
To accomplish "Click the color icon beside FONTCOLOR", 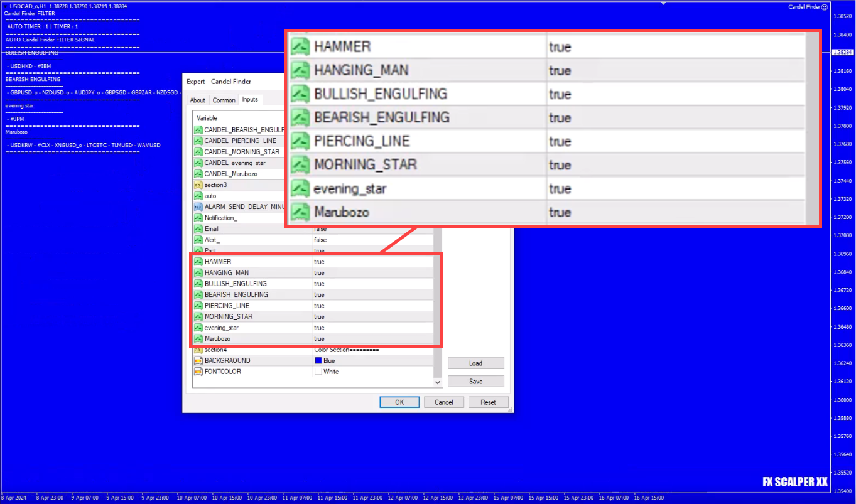I will click(x=198, y=372).
